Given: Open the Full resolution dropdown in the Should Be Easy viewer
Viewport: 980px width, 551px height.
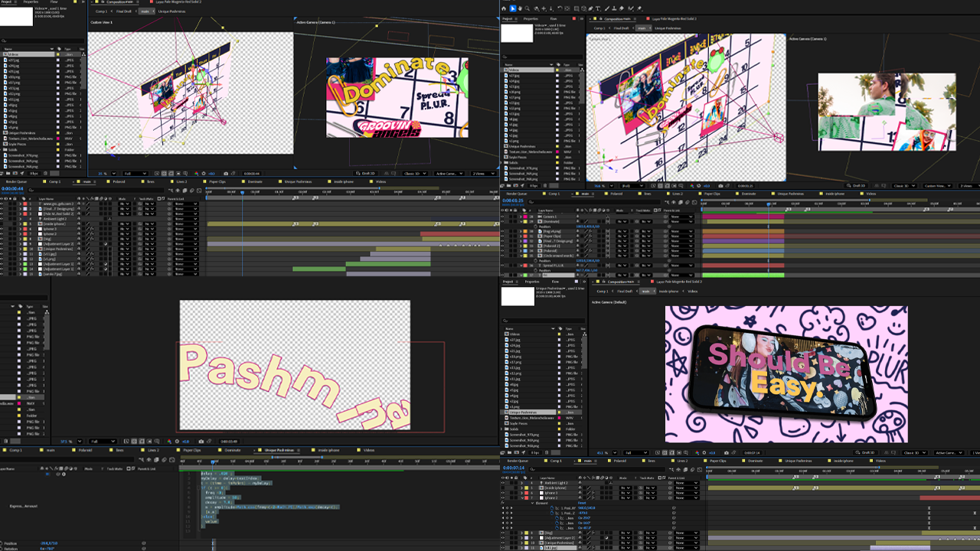Looking at the screenshot, I should 636,453.
